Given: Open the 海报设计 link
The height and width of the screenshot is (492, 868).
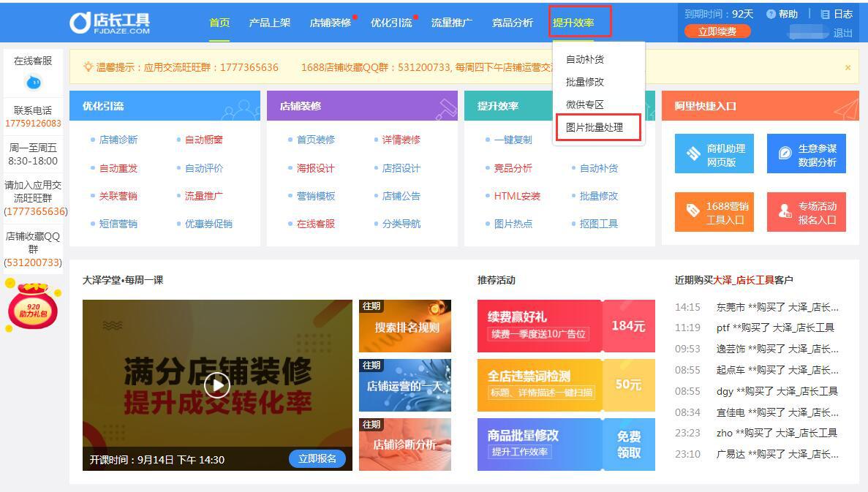Looking at the screenshot, I should [x=316, y=168].
